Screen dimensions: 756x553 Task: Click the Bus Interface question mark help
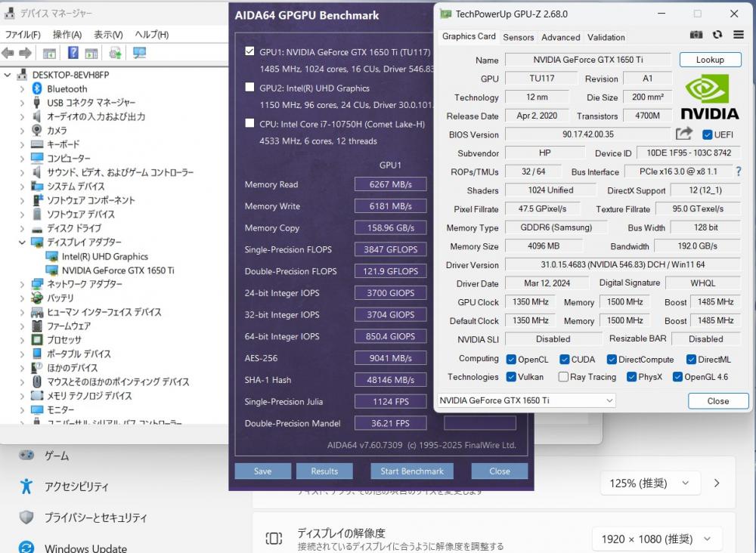[x=739, y=171]
